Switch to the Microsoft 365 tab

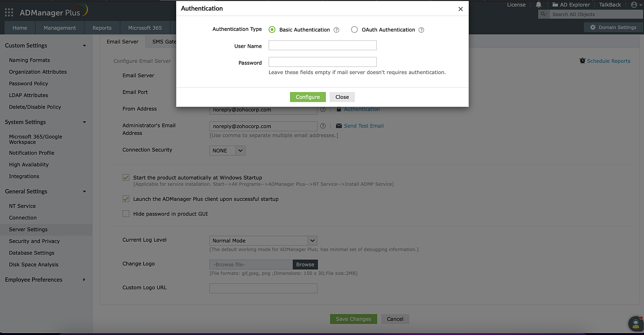click(145, 28)
